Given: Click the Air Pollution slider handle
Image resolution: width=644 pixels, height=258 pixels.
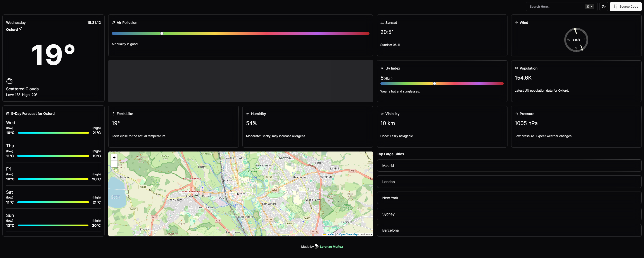Looking at the screenshot, I should coord(162,33).
